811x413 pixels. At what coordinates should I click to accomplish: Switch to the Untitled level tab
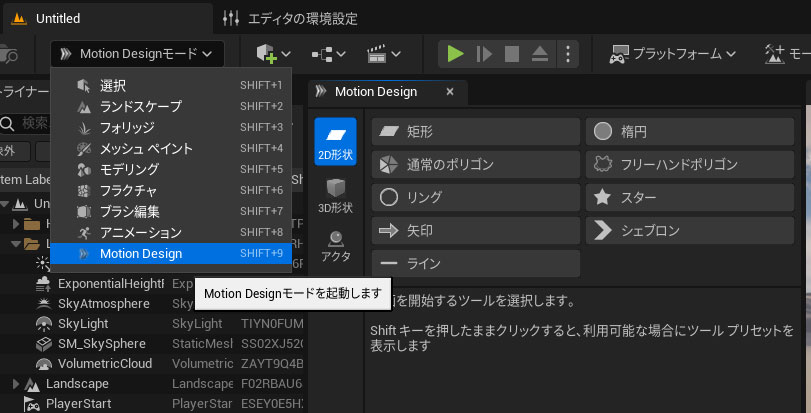click(108, 19)
